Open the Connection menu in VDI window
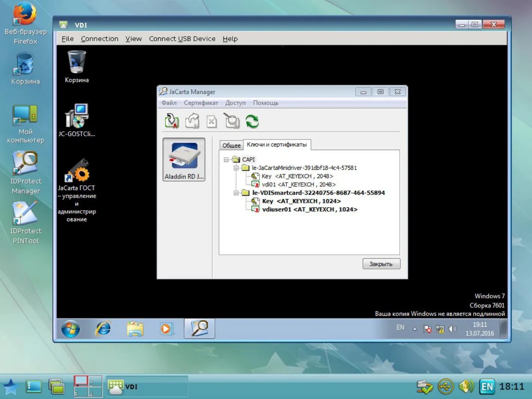Viewport: 532px width, 399px height. point(100,39)
